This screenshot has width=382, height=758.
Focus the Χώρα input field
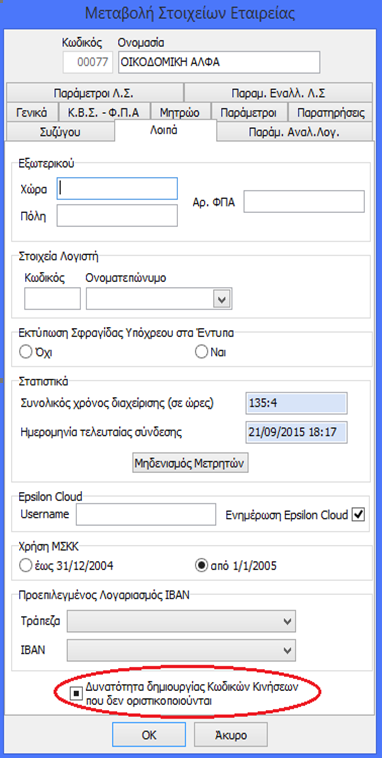point(117,189)
